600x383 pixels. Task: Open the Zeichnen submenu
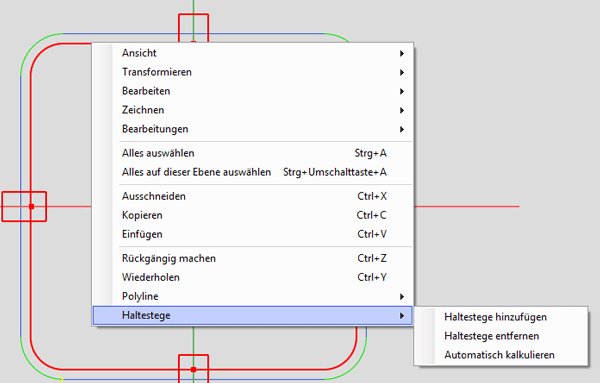[253, 110]
